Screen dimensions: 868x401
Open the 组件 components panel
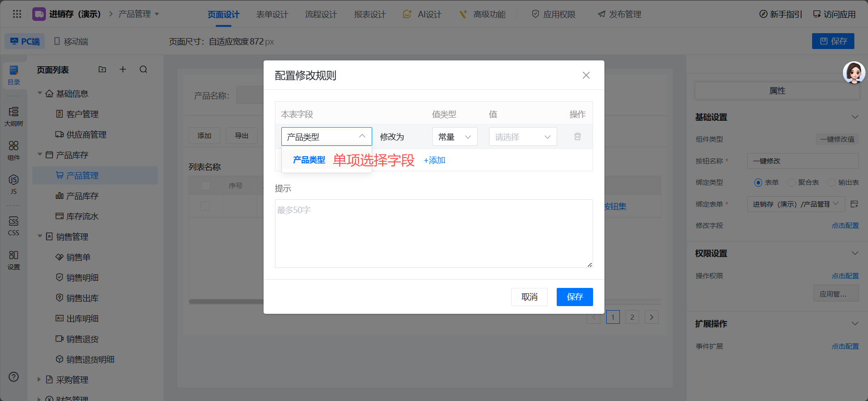tap(14, 150)
